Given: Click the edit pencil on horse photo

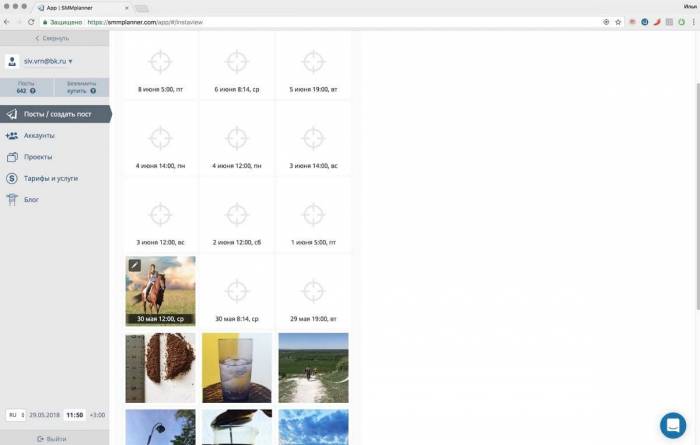Looking at the screenshot, I should (135, 265).
